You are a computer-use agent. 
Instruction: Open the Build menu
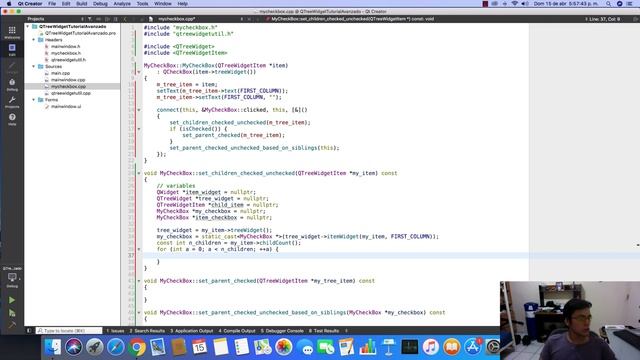82,4
